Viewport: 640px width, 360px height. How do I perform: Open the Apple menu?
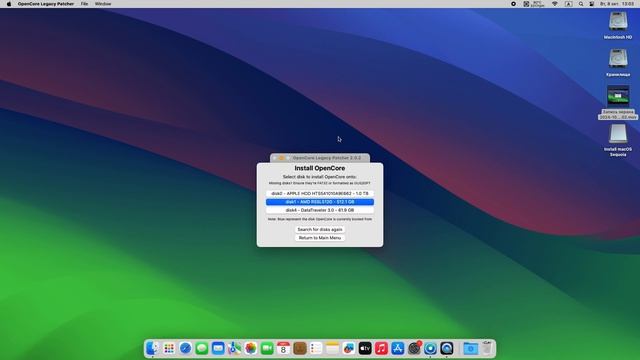[x=9, y=4]
